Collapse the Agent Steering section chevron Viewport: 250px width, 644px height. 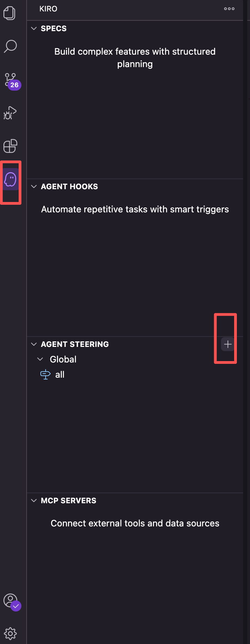pos(34,344)
